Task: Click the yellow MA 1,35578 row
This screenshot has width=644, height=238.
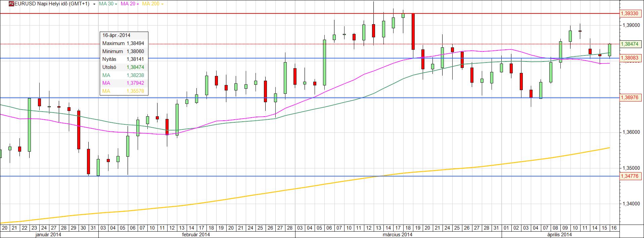Action: point(123,91)
